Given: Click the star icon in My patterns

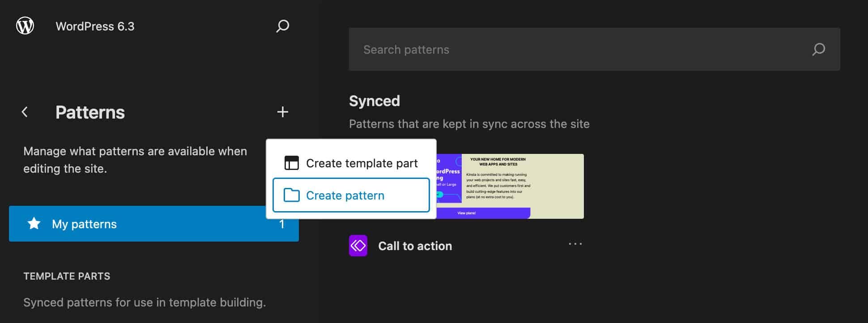Looking at the screenshot, I should tap(34, 224).
